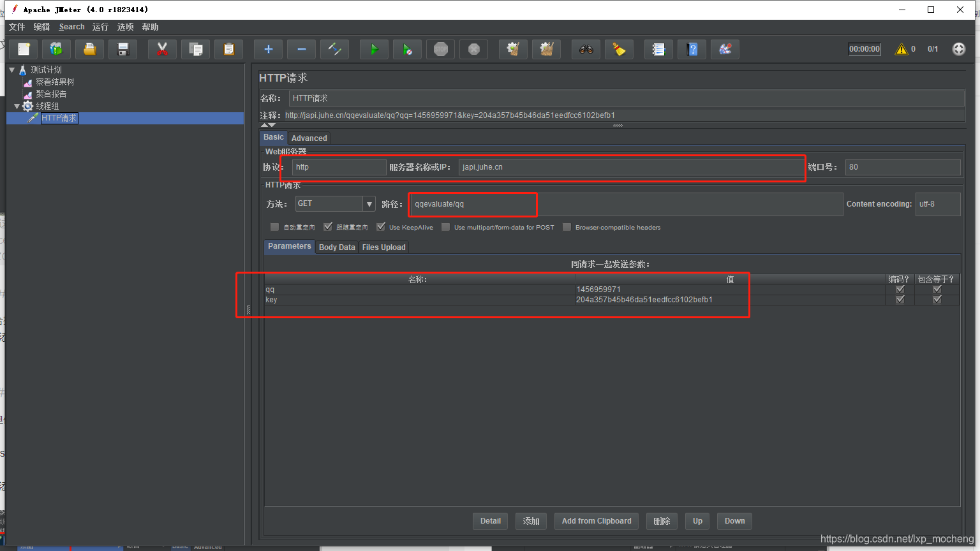Enable Use multipart/form-data for POST checkbox

tap(445, 227)
